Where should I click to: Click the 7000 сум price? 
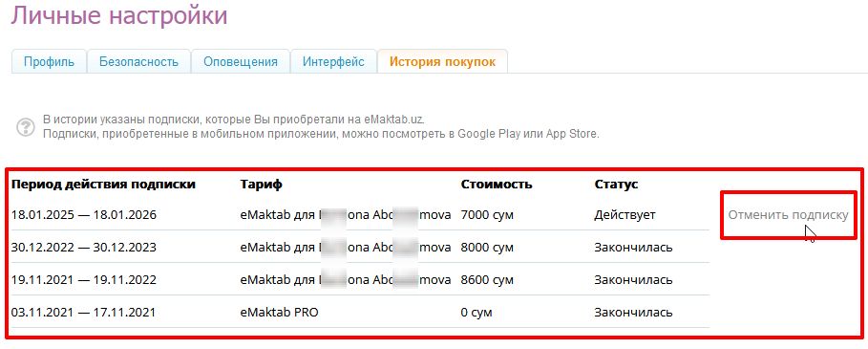[x=487, y=215]
